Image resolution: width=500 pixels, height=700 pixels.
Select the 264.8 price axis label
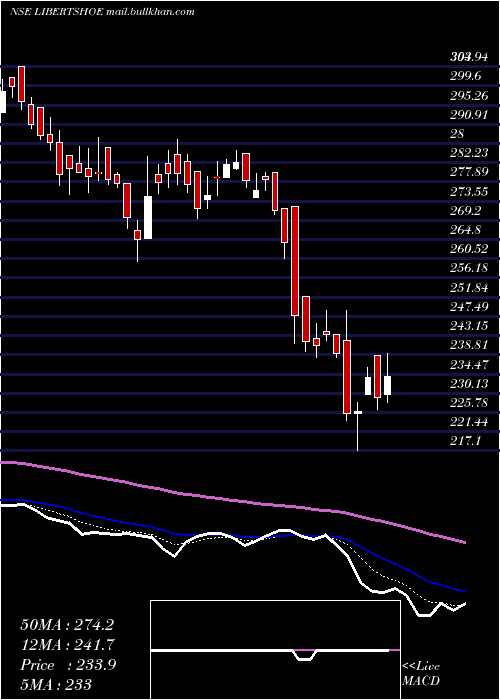pyautogui.click(x=466, y=230)
